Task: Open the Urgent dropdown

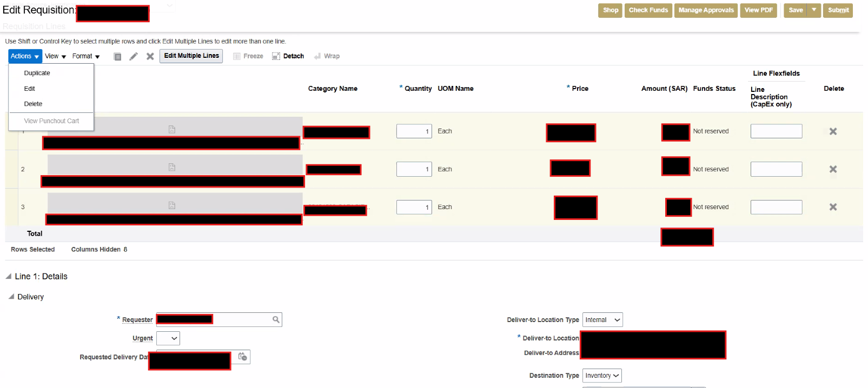Action: [x=168, y=338]
